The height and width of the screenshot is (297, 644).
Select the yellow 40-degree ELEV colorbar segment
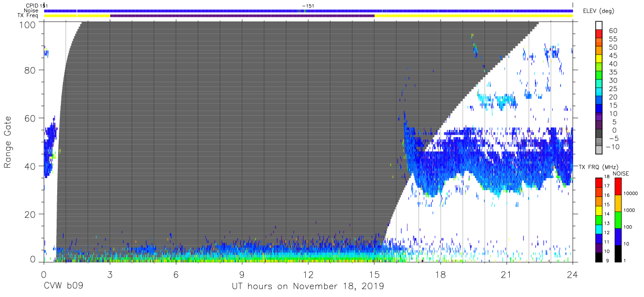(x=599, y=59)
